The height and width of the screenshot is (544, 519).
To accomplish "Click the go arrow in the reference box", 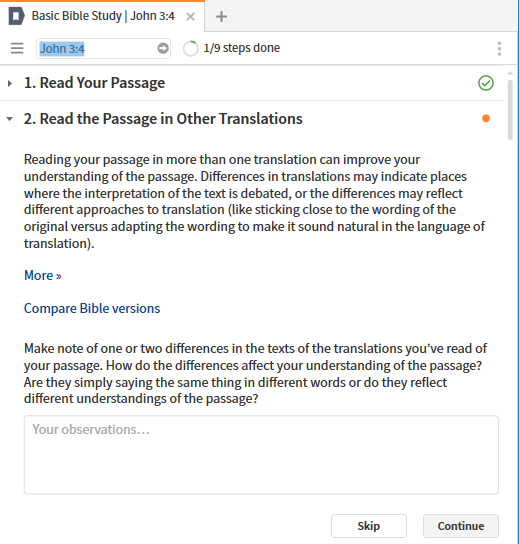I will point(163,48).
